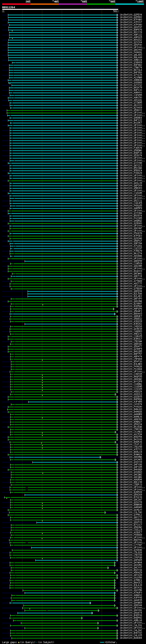Select hit UniRef100_Q6EE59
Screen dimensions: 146x644
131,261
